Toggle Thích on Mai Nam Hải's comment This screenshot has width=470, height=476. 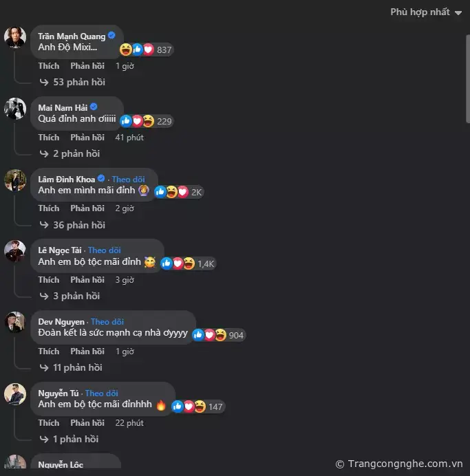coord(49,138)
